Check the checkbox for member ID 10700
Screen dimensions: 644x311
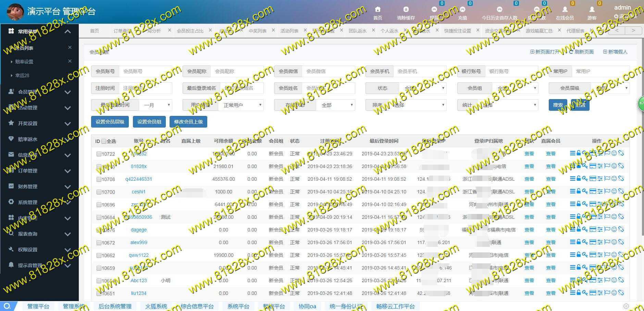click(x=99, y=192)
